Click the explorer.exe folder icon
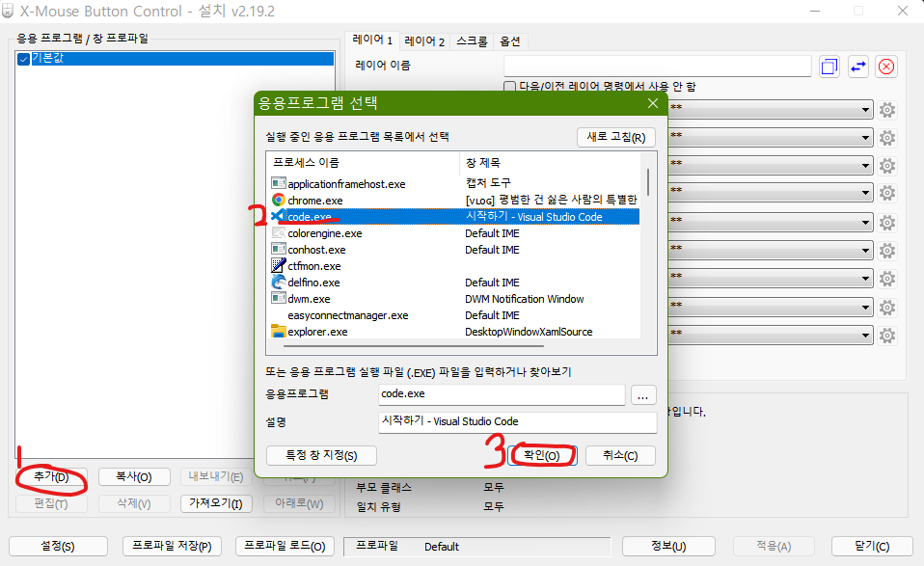Screen dimensions: 924x566 click(x=278, y=332)
